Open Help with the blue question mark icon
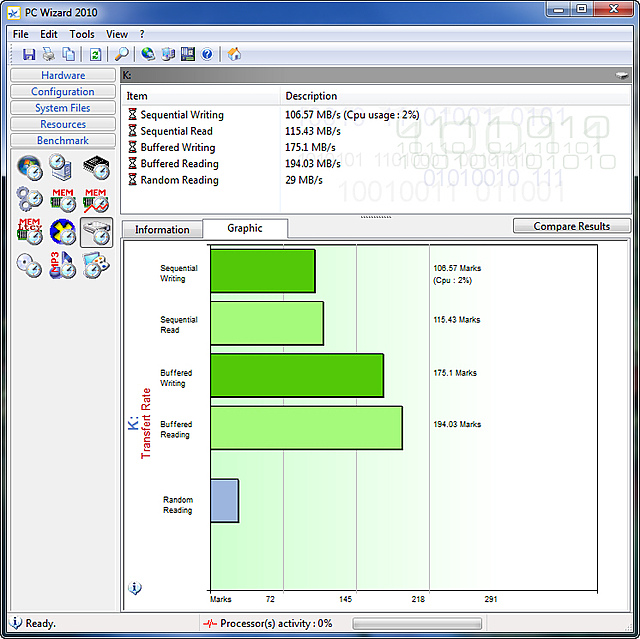 click(207, 54)
